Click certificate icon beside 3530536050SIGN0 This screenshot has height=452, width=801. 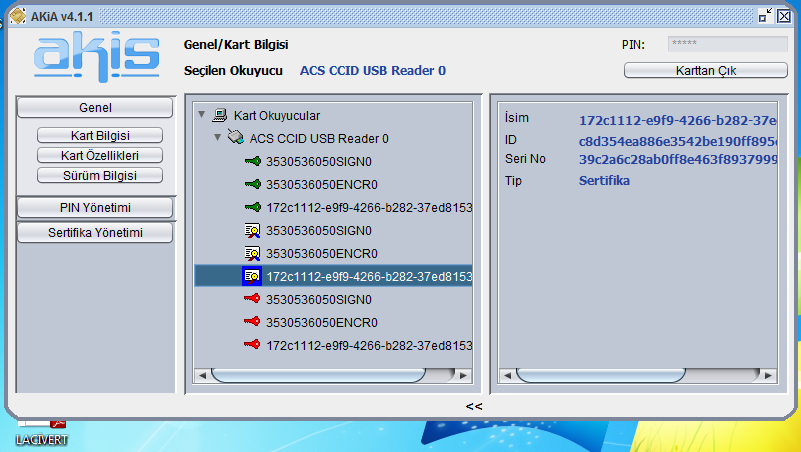click(x=253, y=230)
